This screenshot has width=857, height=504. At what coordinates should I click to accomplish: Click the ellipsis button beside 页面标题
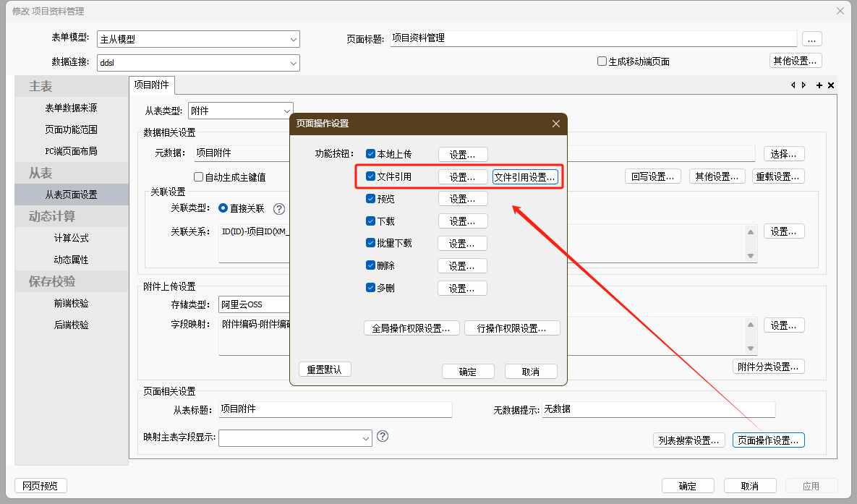812,39
